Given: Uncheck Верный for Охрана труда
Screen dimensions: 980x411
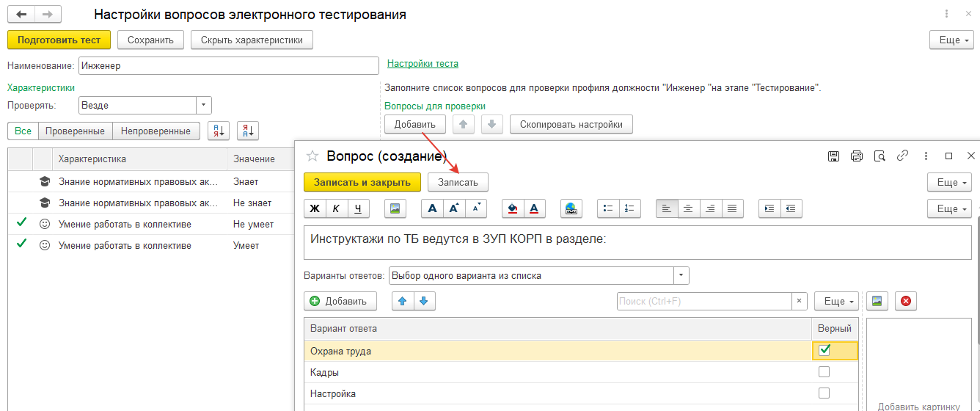Looking at the screenshot, I should pos(824,350).
